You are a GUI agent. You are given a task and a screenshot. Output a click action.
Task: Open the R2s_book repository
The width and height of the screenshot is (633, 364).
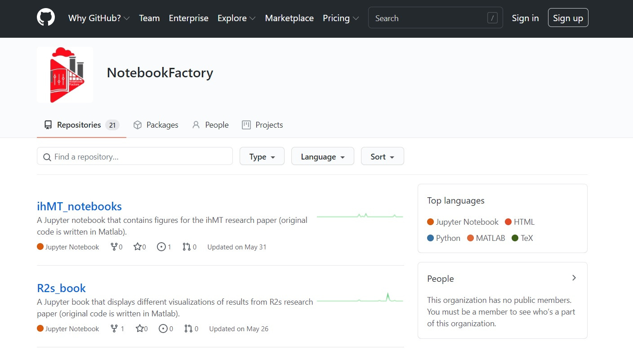pos(61,288)
